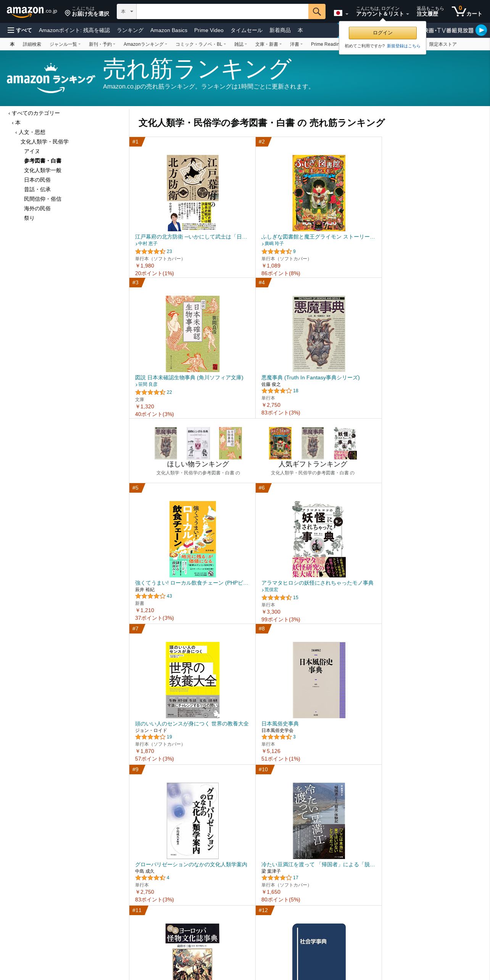Click inside the search text field

coord(222,11)
